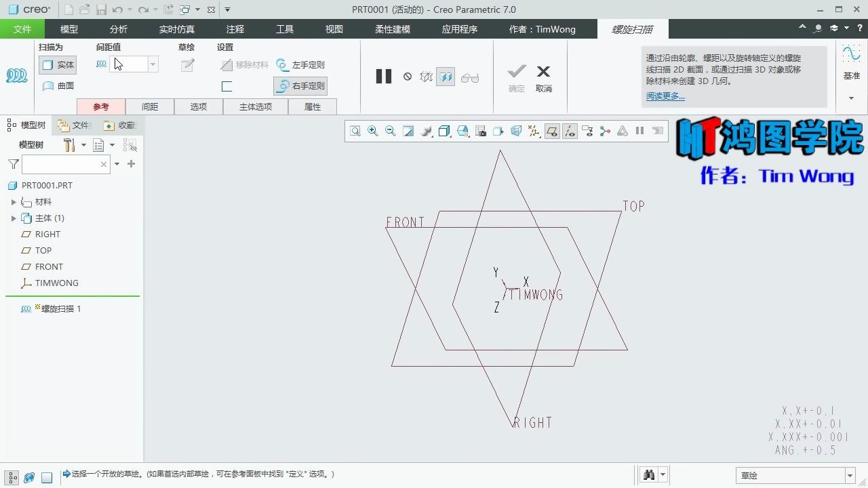Confirm with the 确定 checkmark

pyautogui.click(x=517, y=77)
